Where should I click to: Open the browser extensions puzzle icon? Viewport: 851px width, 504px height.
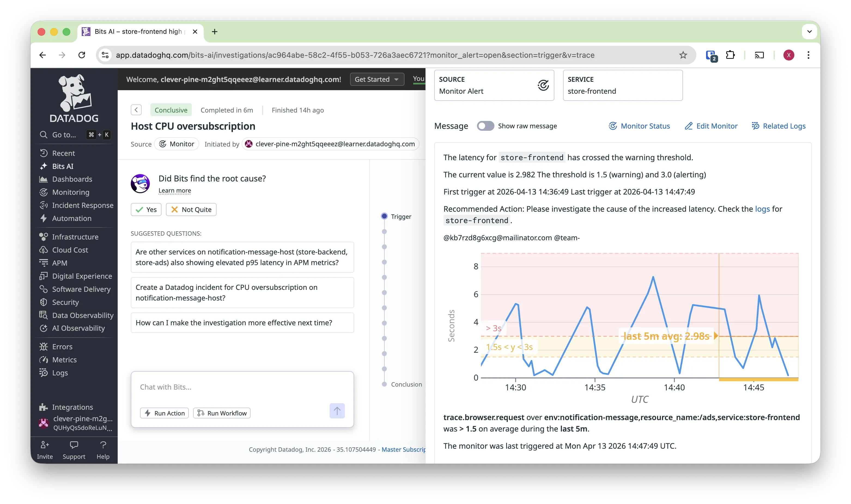730,55
